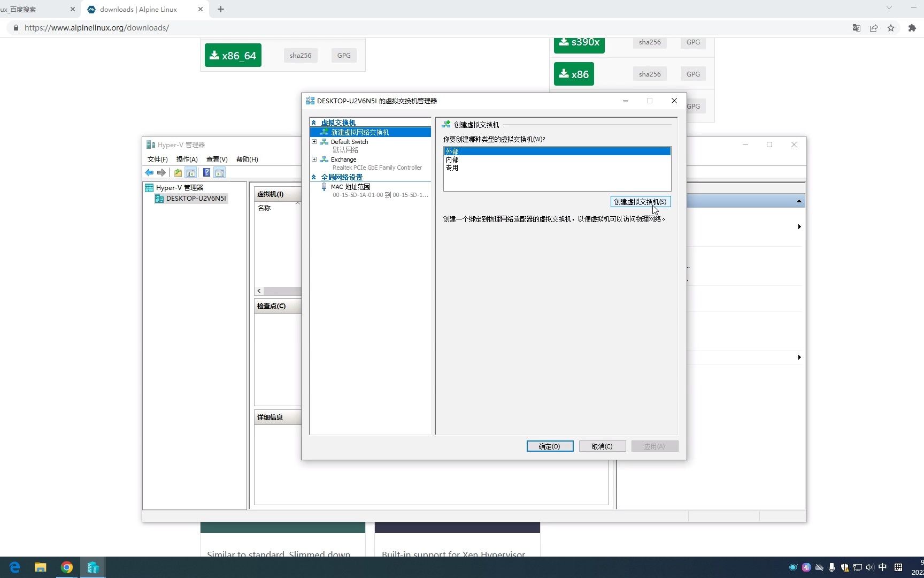Open sha256 link in the x86 row
The image size is (924, 578).
[650, 74]
